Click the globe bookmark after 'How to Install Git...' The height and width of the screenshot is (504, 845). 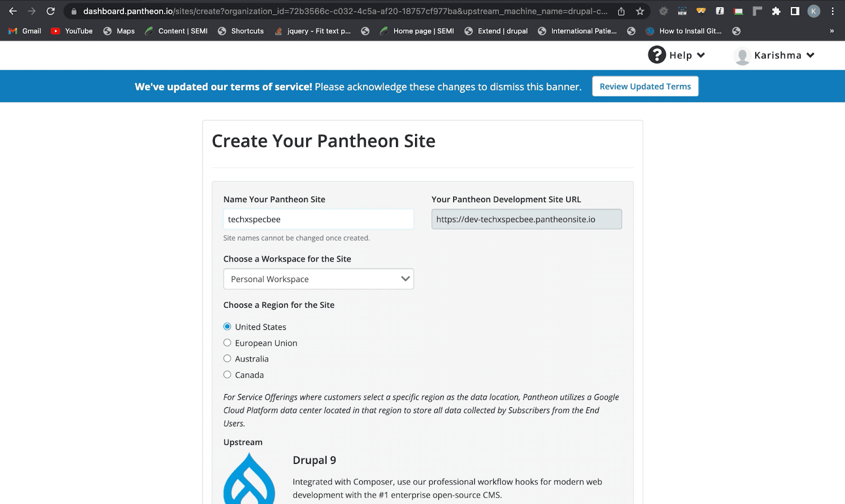(737, 31)
